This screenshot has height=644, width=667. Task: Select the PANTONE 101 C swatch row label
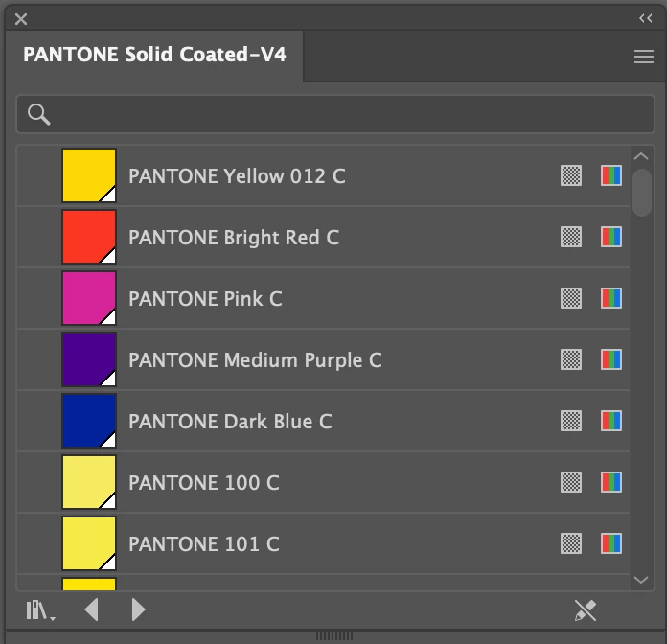204,544
